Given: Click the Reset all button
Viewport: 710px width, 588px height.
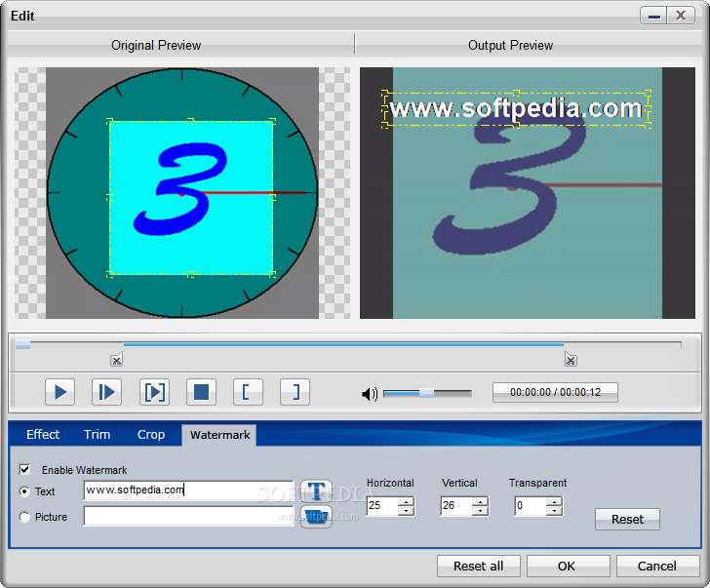Looking at the screenshot, I should (478, 566).
